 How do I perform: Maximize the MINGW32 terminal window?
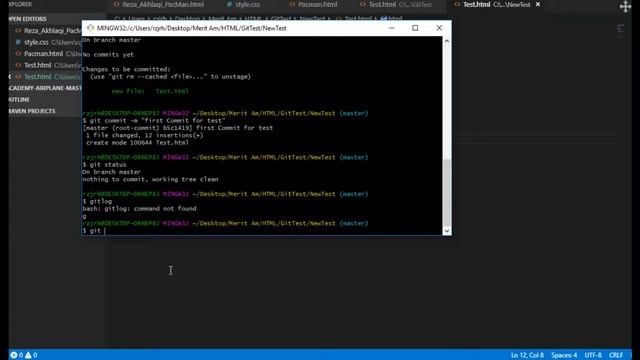tap(415, 28)
